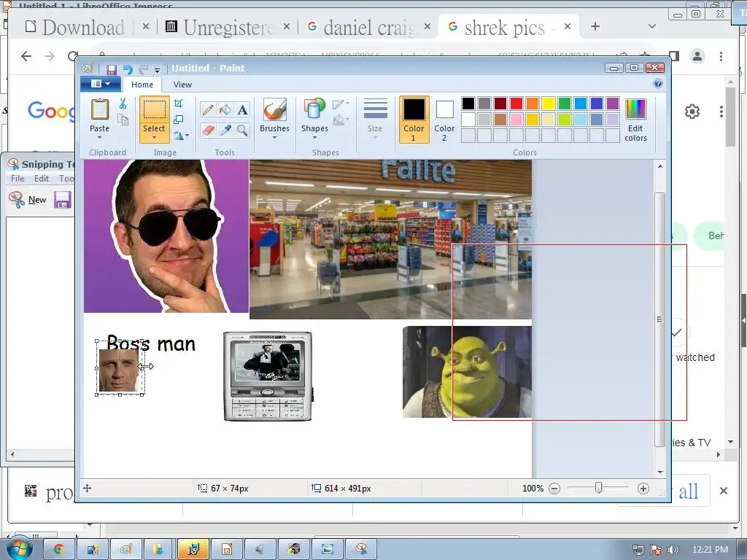Open Chrome tab search chevron
The height and width of the screenshot is (560, 747).
[652, 27]
